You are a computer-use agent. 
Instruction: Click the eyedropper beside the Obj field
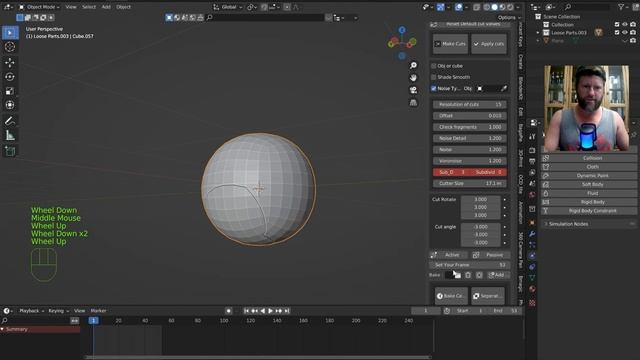[504, 89]
